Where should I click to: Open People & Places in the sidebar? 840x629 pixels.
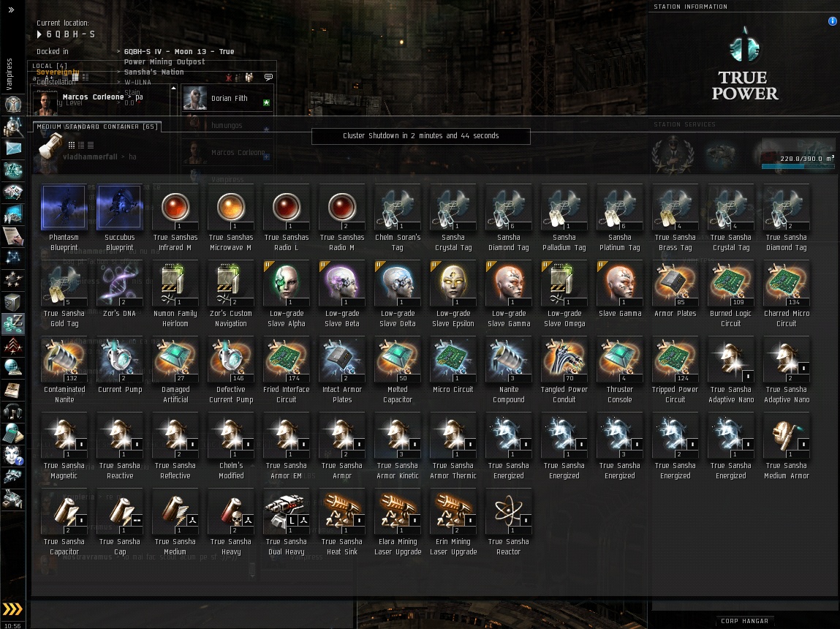tap(13, 127)
